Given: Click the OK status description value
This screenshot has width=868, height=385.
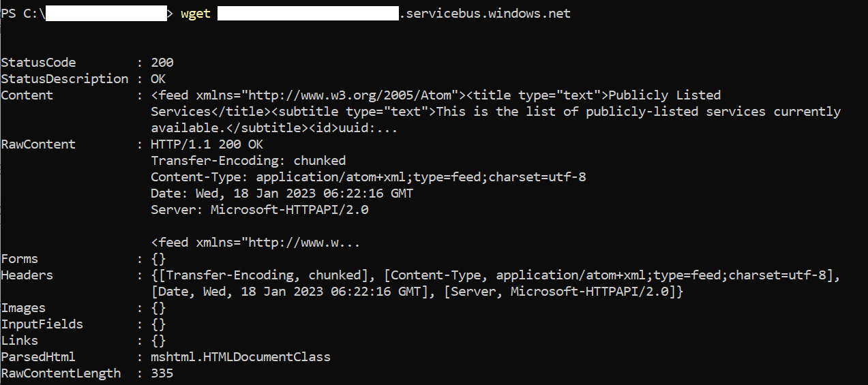Looking at the screenshot, I should (x=158, y=79).
